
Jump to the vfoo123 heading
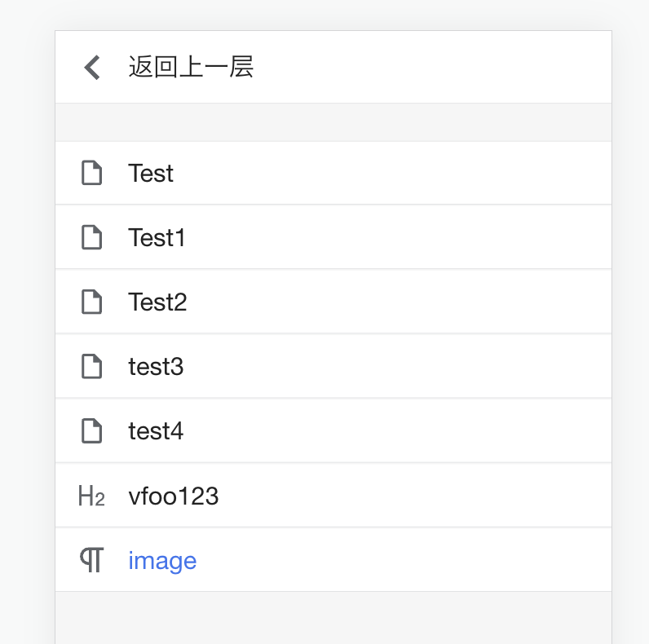point(174,496)
